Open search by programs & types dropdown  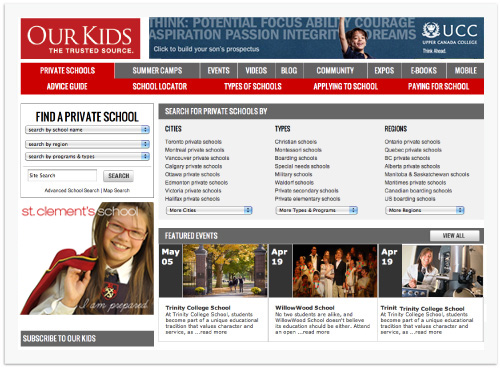[87, 156]
